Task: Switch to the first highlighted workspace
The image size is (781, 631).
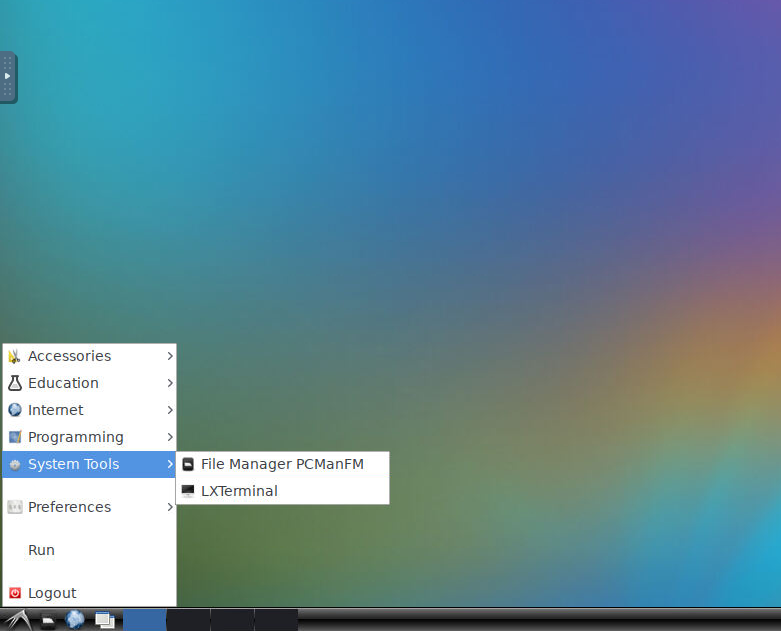Action: [x=145, y=620]
